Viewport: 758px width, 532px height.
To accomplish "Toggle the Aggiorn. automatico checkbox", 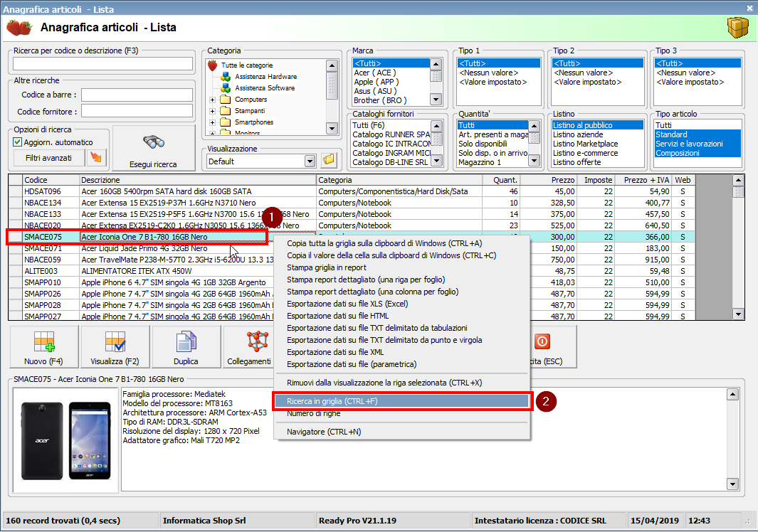I will tap(17, 142).
